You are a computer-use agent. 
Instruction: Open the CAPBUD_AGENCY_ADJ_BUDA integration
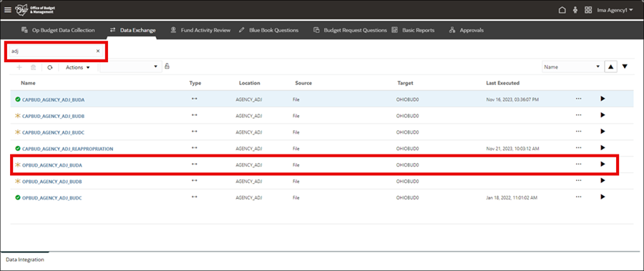[54, 99]
